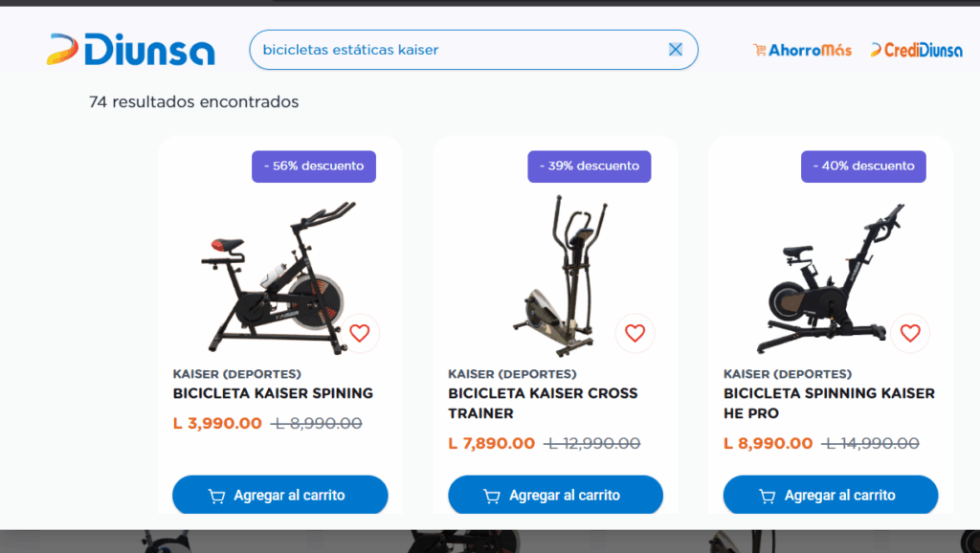This screenshot has height=553, width=980.
Task: Add Bicicleta Kaiser Spining to cart
Action: coord(280,495)
